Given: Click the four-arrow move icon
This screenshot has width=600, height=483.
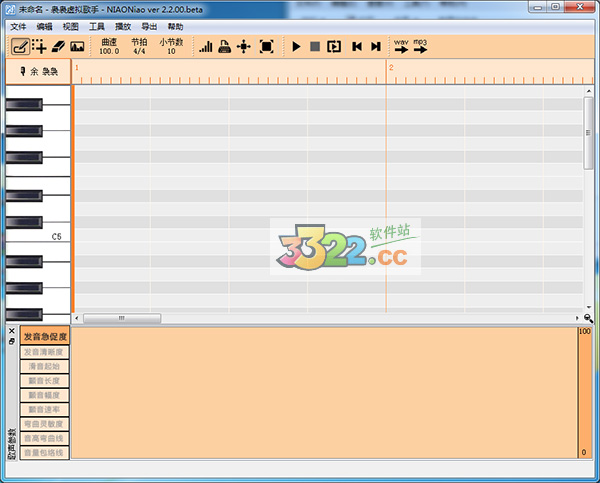Looking at the screenshot, I should [x=243, y=47].
